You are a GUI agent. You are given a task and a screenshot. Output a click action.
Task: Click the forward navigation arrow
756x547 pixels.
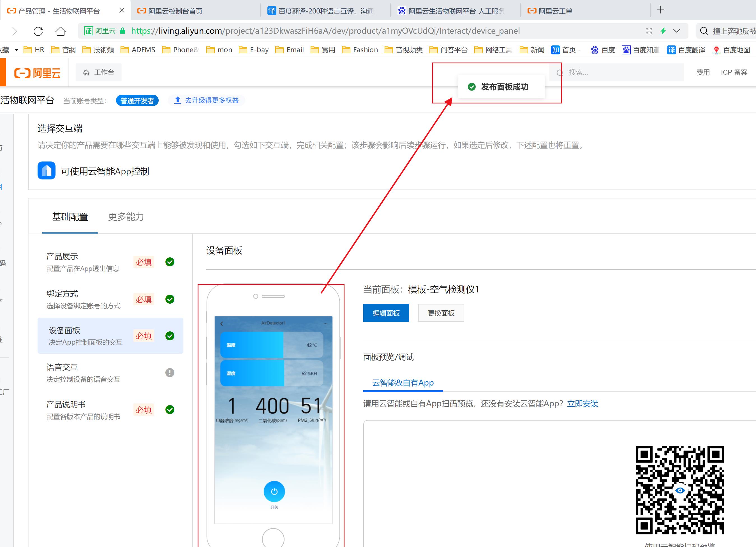15,31
